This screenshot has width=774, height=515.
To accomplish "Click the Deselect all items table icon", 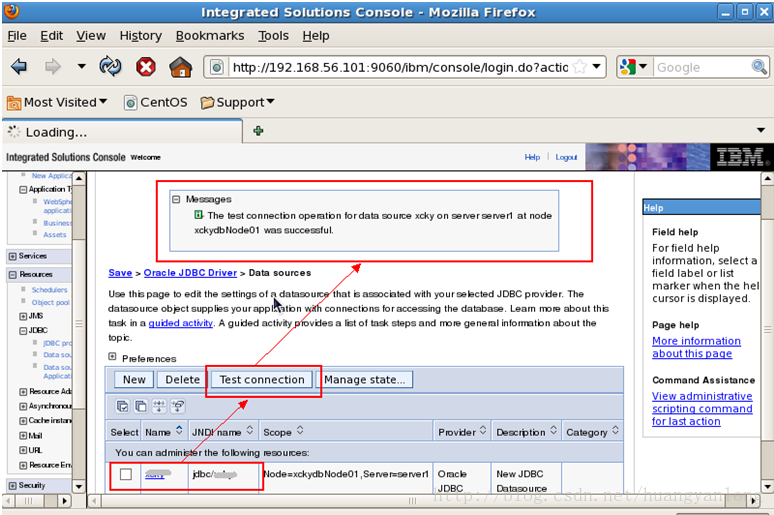I will (x=141, y=406).
